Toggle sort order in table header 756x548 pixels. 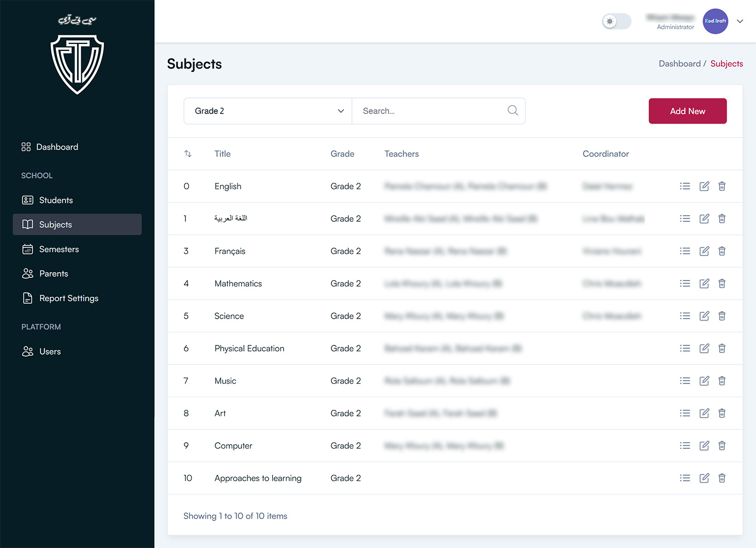[188, 154]
